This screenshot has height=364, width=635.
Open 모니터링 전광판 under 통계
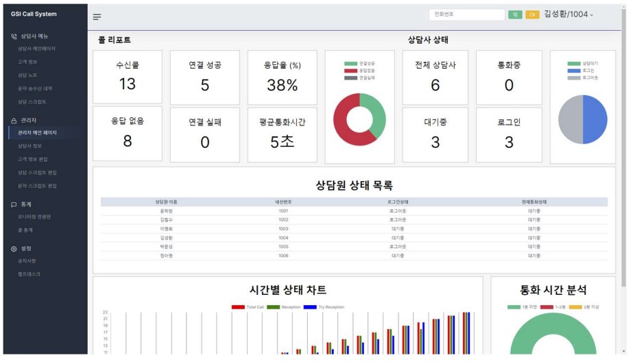point(34,217)
